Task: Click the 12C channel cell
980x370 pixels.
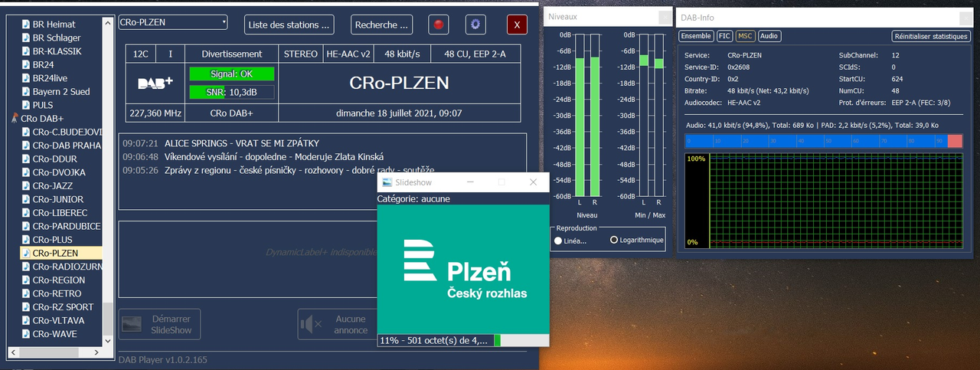Action: tap(142, 54)
